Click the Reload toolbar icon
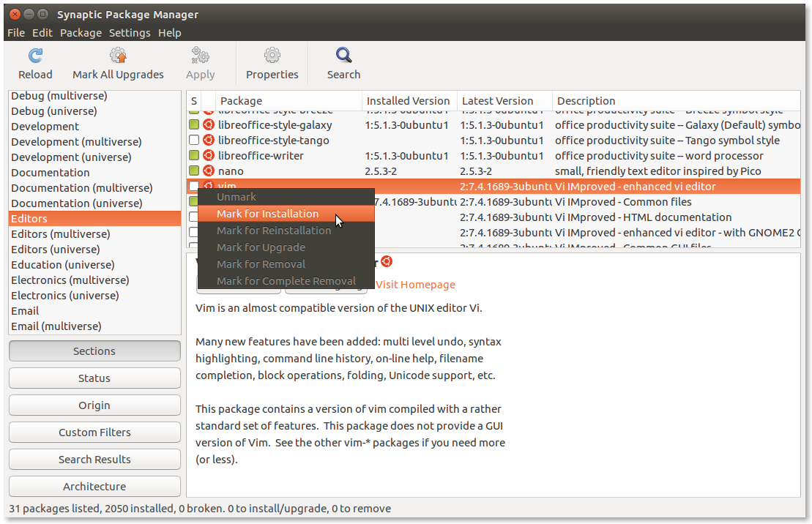Image resolution: width=812 pixels, height=524 pixels. click(x=35, y=56)
